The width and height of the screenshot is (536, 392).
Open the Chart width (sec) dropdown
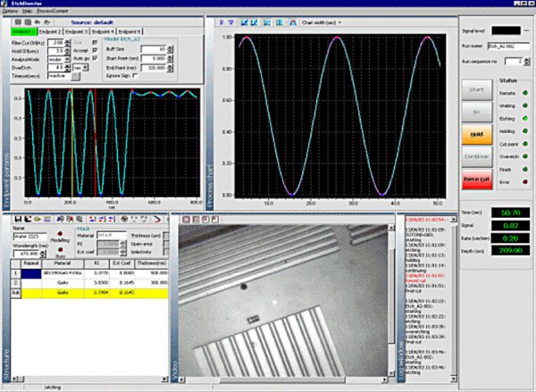coord(339,22)
